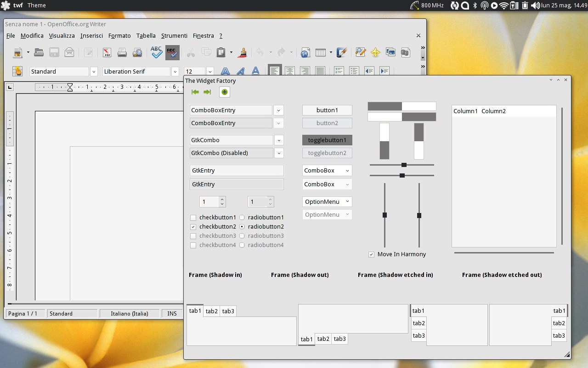Expand the Writer toolbar overflow chevron

coord(423,47)
